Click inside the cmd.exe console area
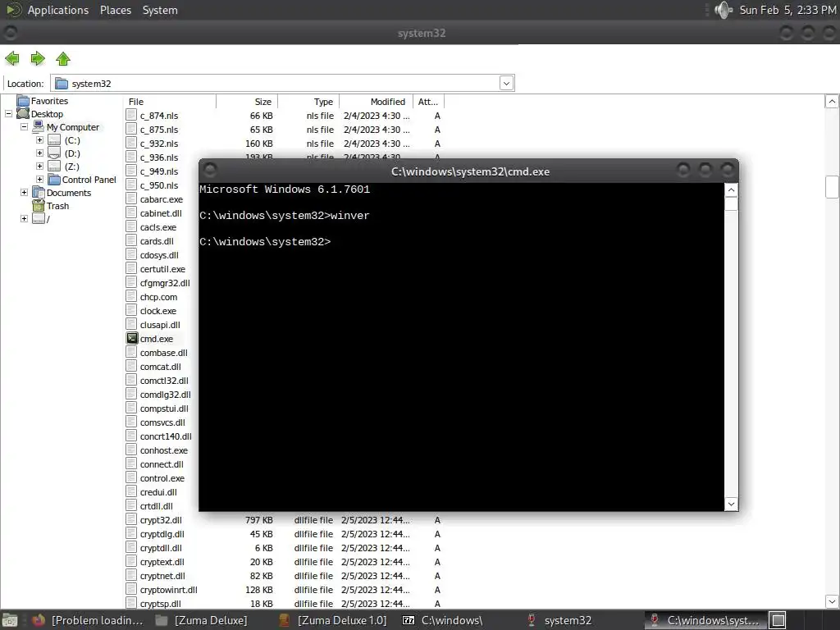Image resolution: width=840 pixels, height=630 pixels. 461,347
